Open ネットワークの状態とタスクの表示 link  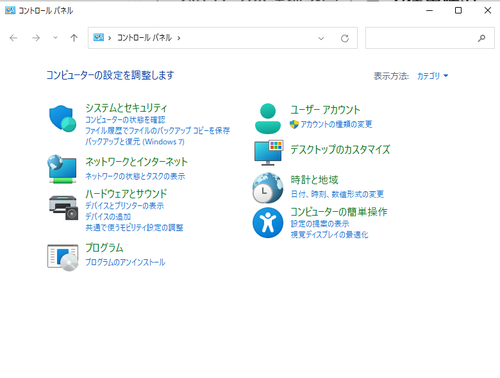135,176
